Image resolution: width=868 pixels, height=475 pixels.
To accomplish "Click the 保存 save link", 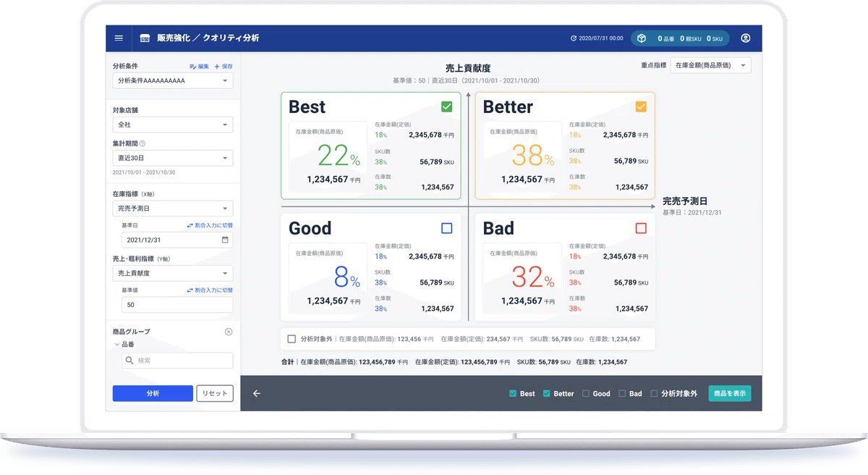I will [224, 66].
